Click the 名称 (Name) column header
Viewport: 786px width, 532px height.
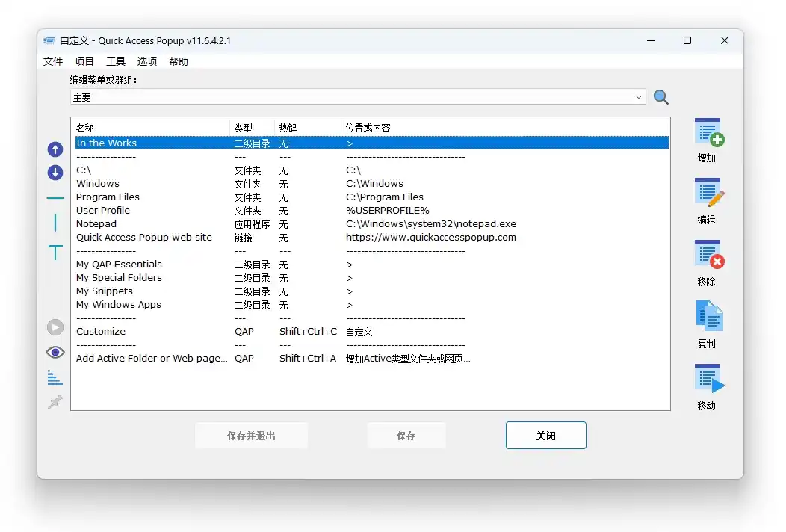(85, 128)
